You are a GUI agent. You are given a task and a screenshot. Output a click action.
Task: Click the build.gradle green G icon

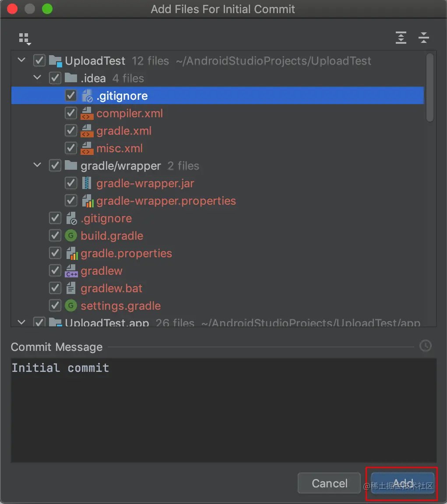(x=70, y=236)
